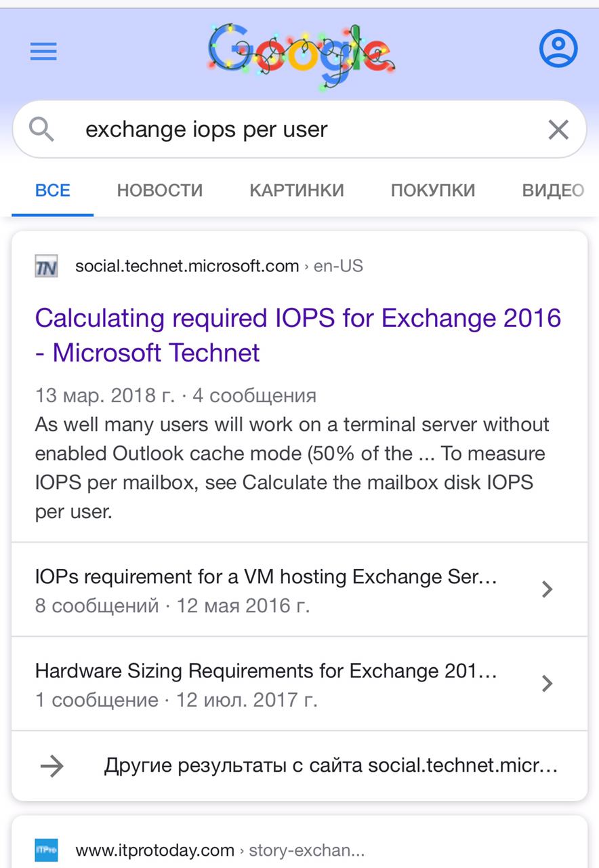Image resolution: width=599 pixels, height=868 pixels.
Task: Open 'Другие результаты с сайта social.technet' link
Action: coord(331,766)
